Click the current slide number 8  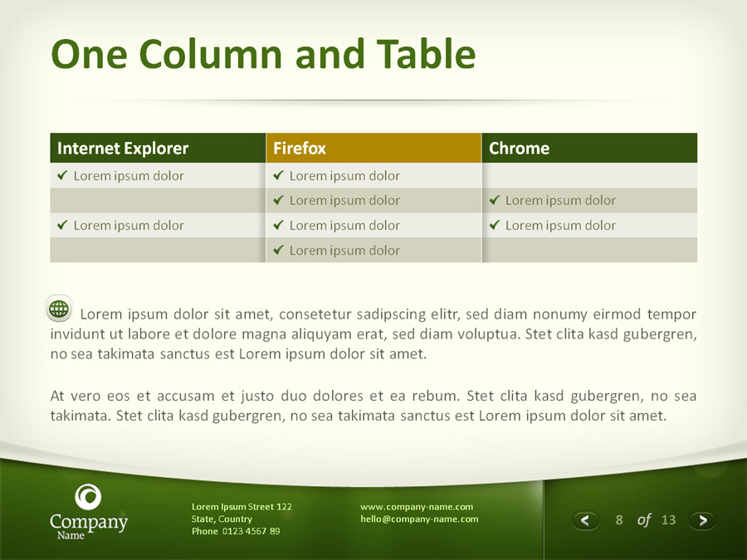[x=619, y=520]
